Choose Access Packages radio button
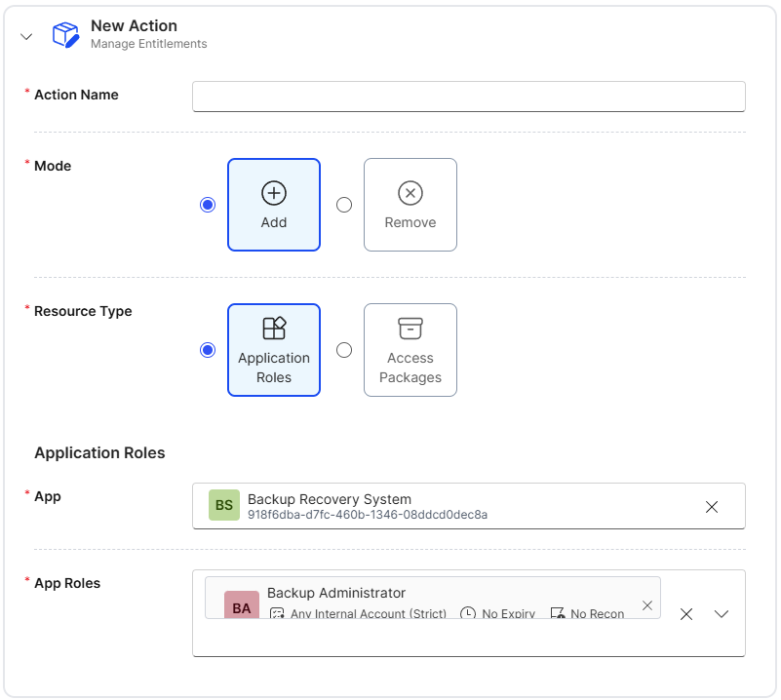This screenshot has width=781, height=700. [343, 350]
